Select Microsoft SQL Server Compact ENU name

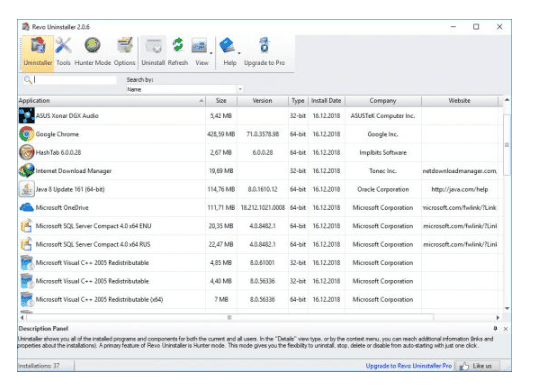[x=93, y=226]
